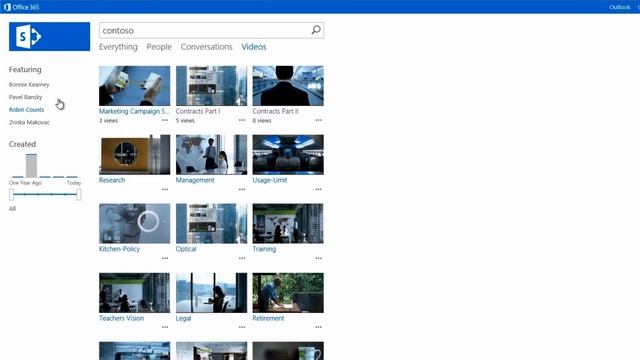
Task: Open ellipsis menu for Kitchen-Policy
Action: [165, 258]
